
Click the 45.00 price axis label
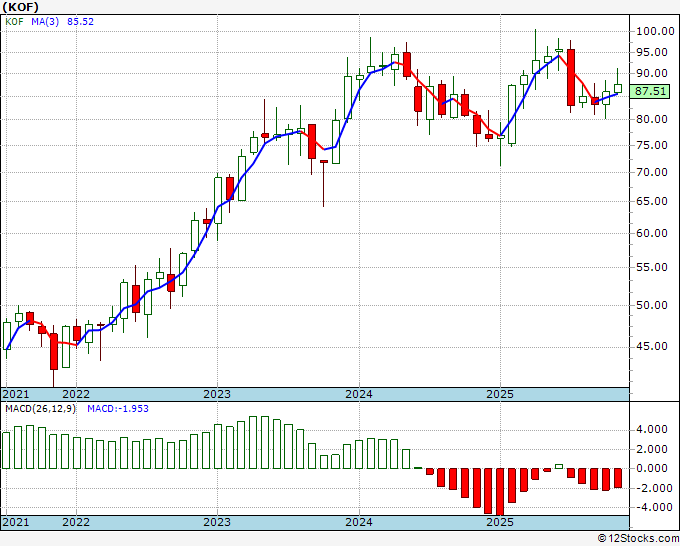coord(652,346)
